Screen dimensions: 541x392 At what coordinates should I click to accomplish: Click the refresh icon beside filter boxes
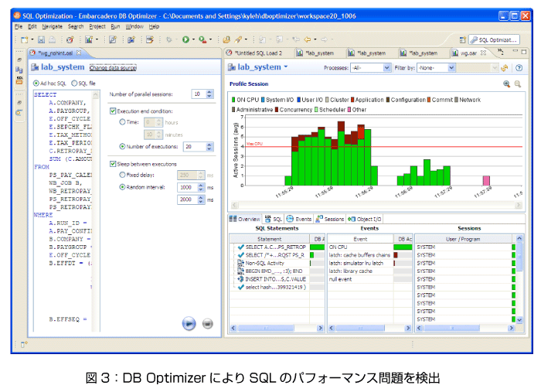pos(505,68)
